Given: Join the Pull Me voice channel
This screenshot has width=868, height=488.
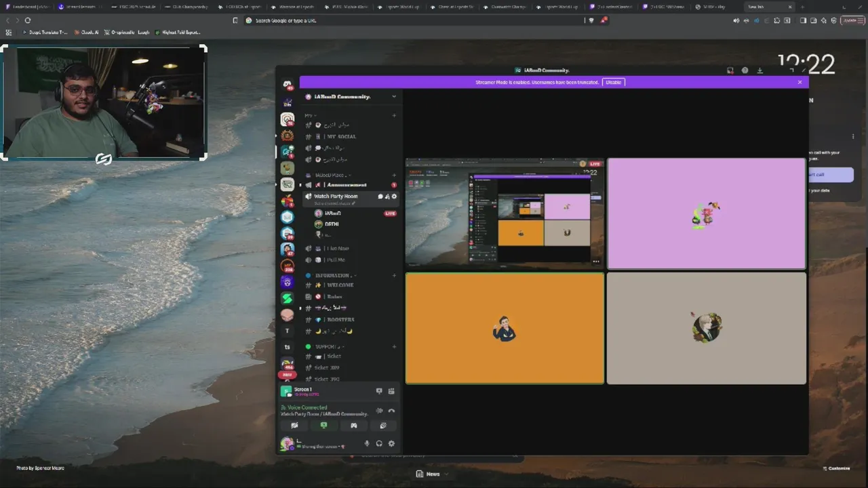Looking at the screenshot, I should [351, 260].
